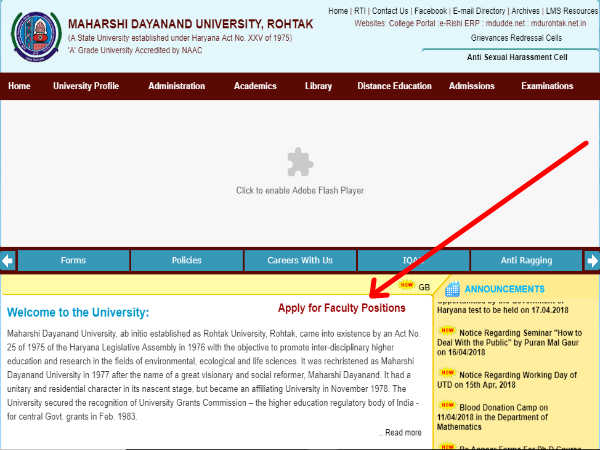Click Read more under welcome text
The height and width of the screenshot is (450, 600).
tap(403, 432)
